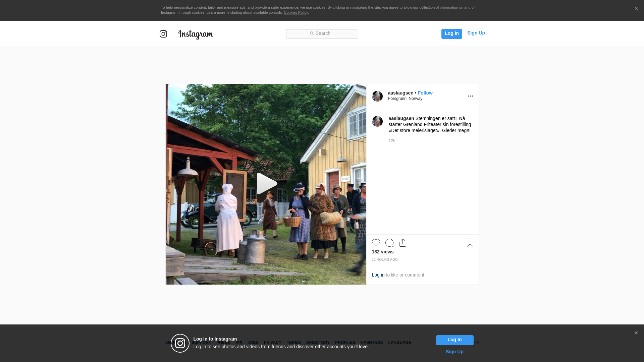
Task: Click the blue Log In button in header
Action: click(451, 34)
